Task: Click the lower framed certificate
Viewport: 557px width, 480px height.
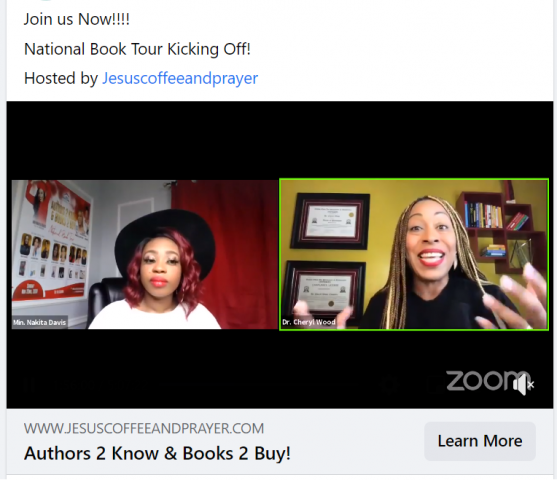Action: point(325,289)
